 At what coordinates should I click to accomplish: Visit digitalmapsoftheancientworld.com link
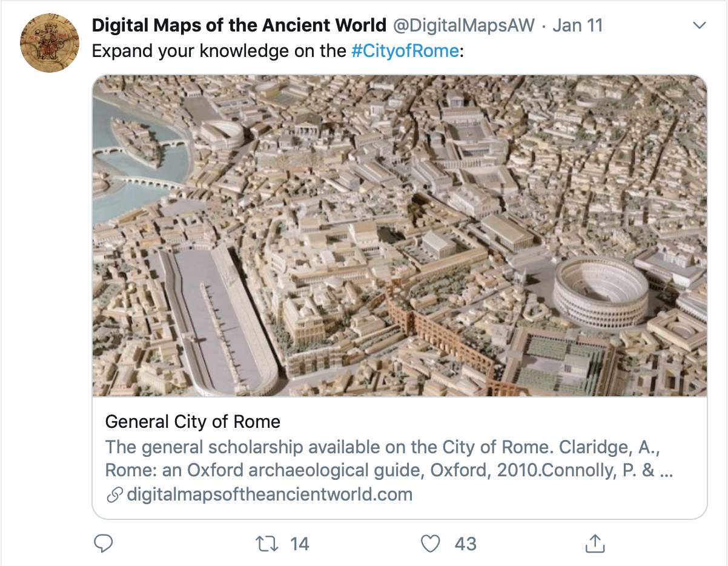coord(270,494)
